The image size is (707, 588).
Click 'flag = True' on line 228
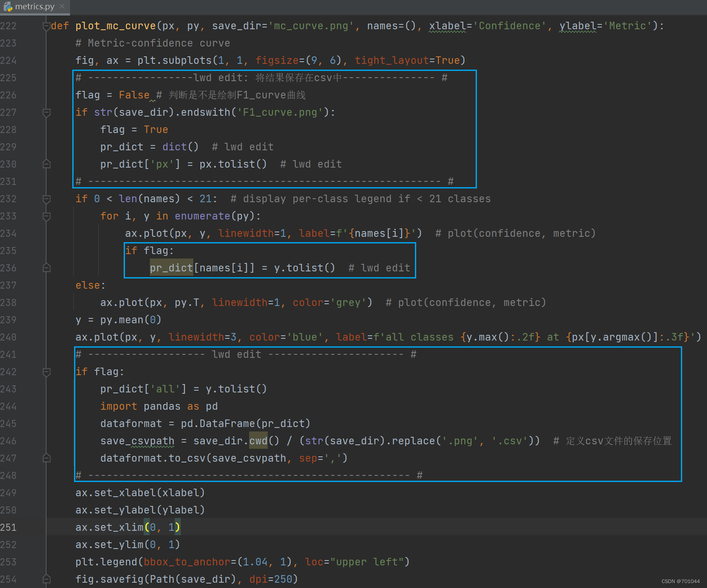(134, 130)
